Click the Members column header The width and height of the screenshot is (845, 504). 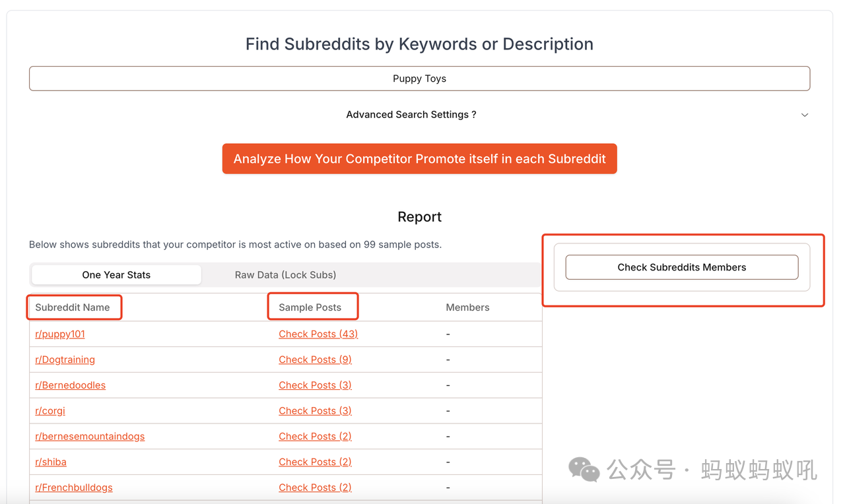click(x=467, y=307)
